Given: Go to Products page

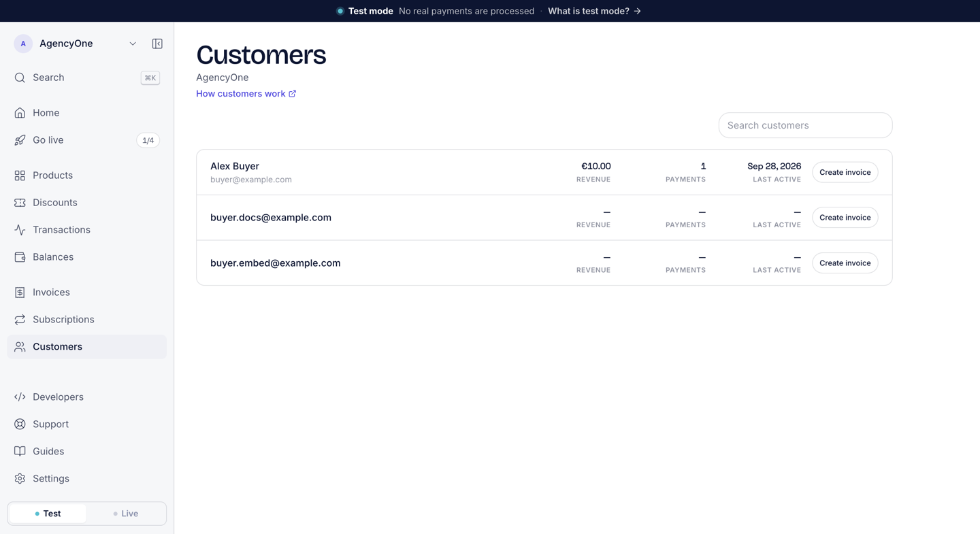Looking at the screenshot, I should pos(87,176).
